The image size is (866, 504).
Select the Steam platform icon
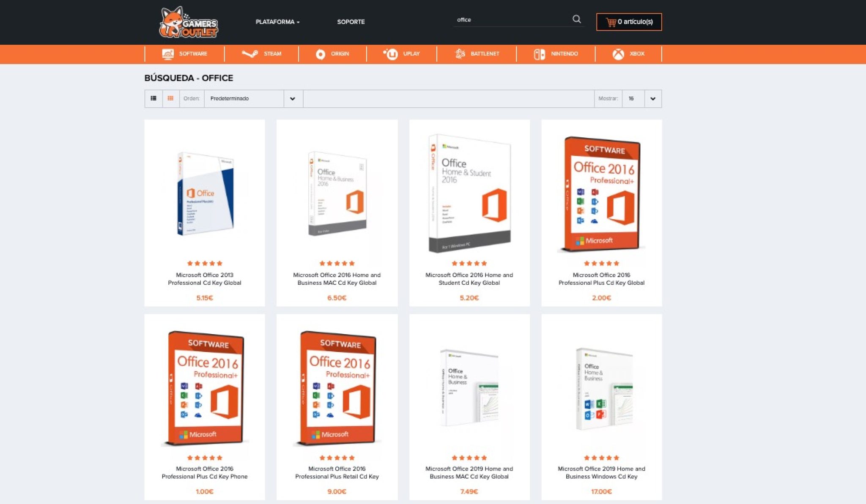click(x=249, y=54)
